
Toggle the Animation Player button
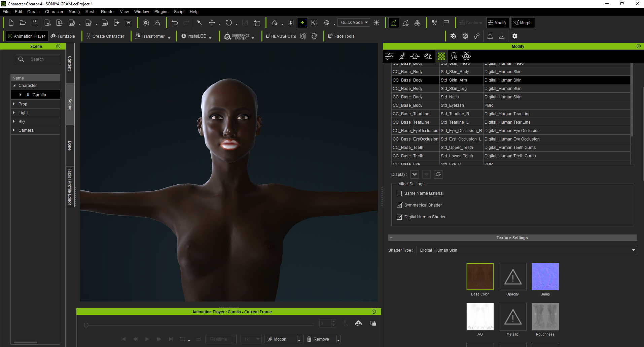[27, 36]
